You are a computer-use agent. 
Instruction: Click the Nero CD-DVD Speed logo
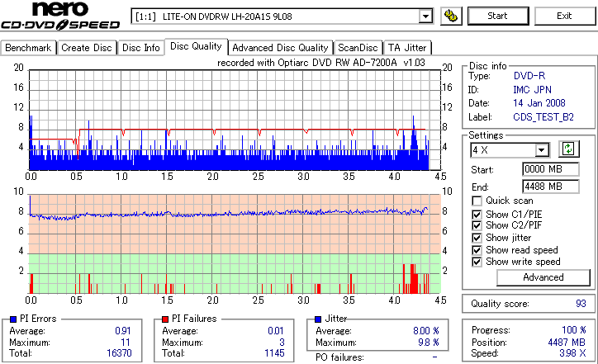point(60,16)
